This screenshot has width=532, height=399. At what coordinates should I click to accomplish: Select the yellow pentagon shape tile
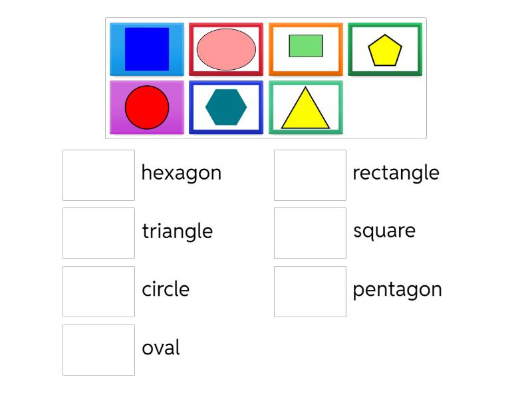tap(385, 49)
